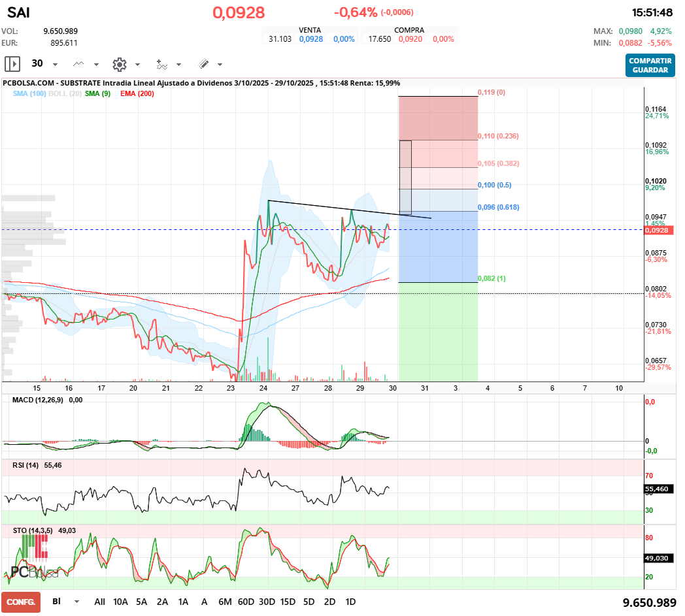Click the COMPARTIR GUARDAR button
Image resolution: width=685 pixels, height=616 pixels.
point(650,65)
